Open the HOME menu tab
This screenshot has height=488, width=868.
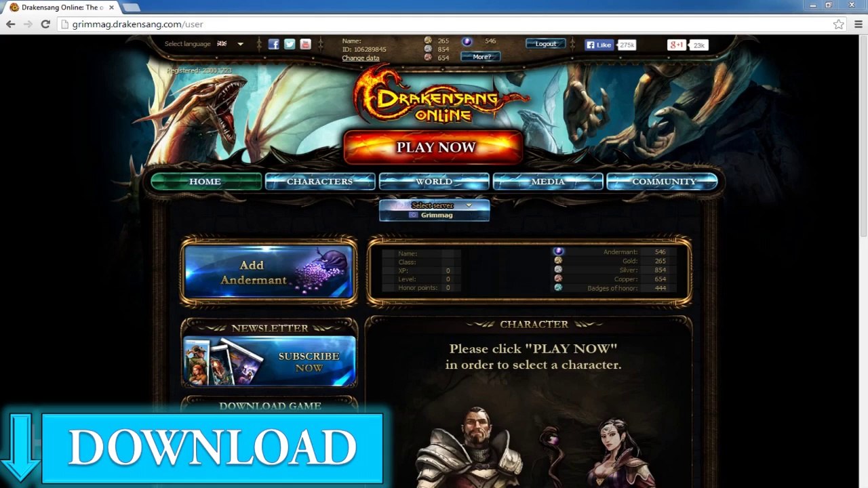pyautogui.click(x=205, y=182)
